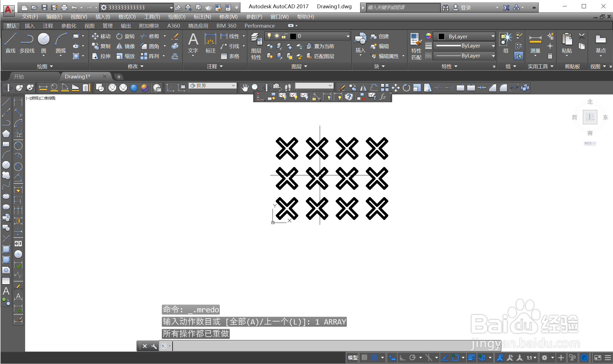The width and height of the screenshot is (613, 364).
Task: Open the 文件(F) menu
Action: [x=30, y=17]
